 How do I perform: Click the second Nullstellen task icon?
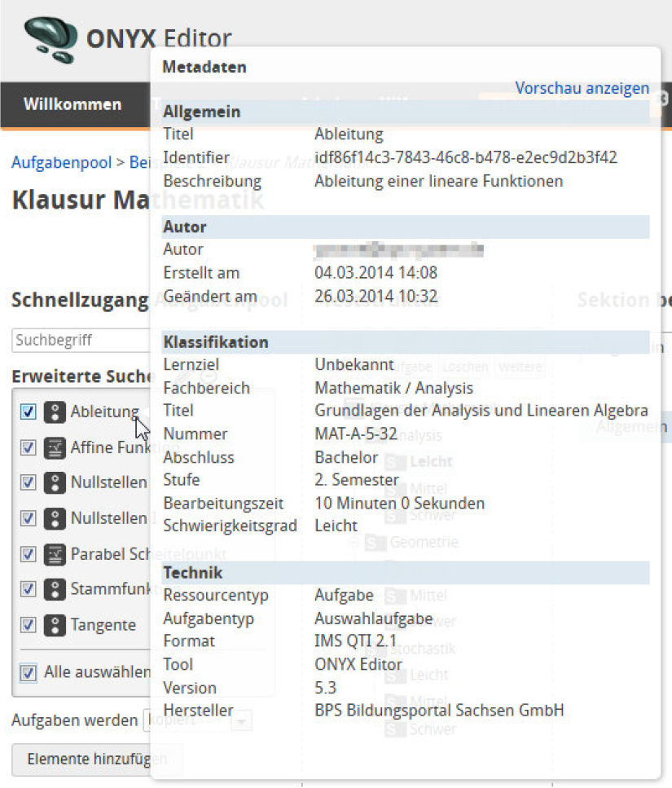point(54,518)
